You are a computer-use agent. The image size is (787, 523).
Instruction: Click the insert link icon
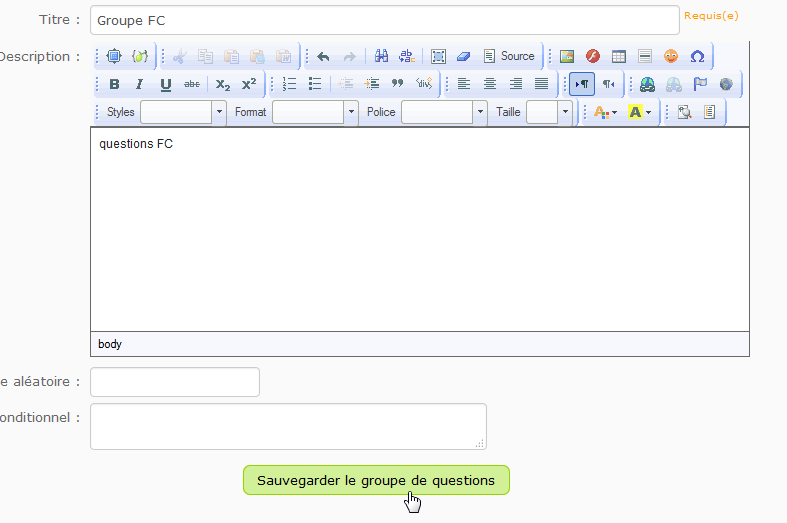tap(647, 84)
